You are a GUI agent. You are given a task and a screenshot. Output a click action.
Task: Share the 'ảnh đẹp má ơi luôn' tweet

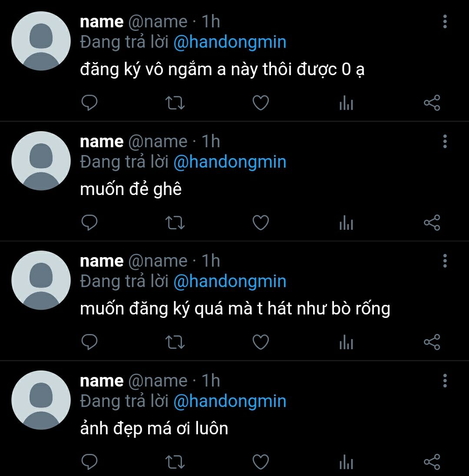[432, 462]
